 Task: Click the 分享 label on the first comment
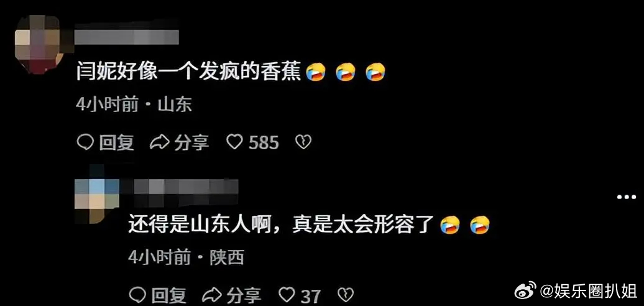click(191, 143)
